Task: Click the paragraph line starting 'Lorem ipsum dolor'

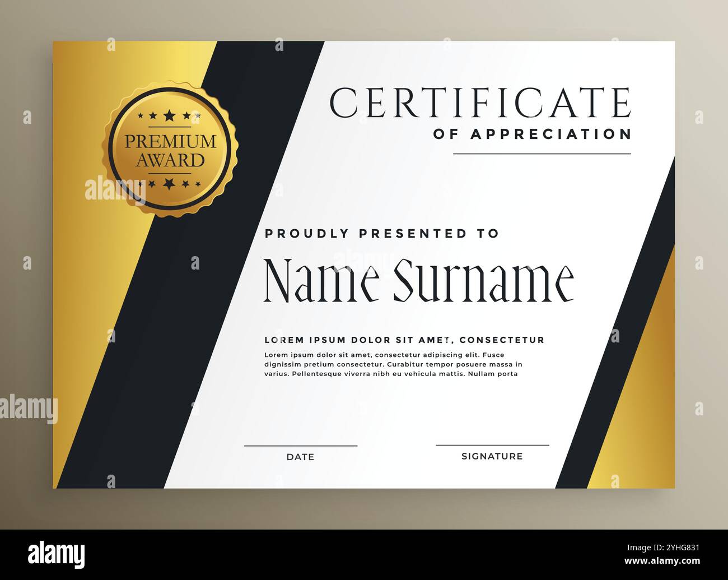Action: click(384, 355)
